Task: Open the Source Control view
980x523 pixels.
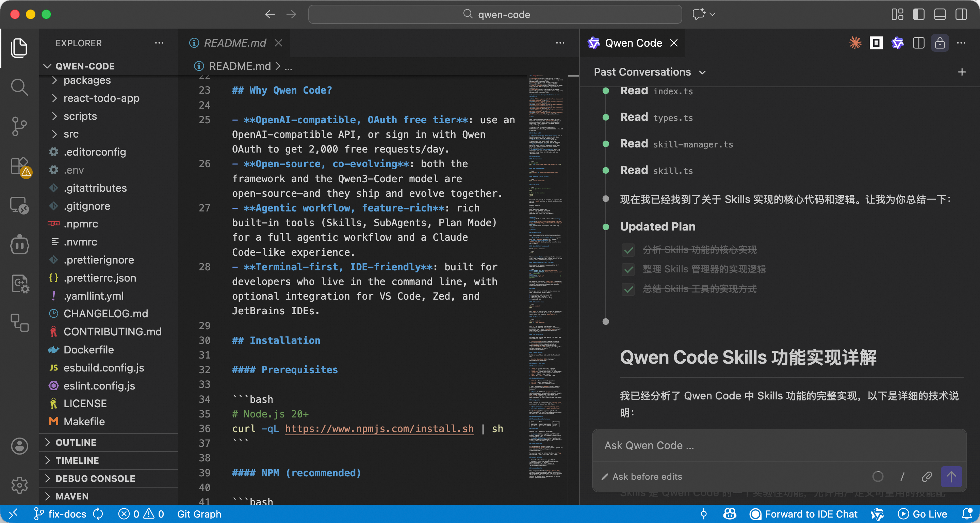Action: tap(19, 126)
